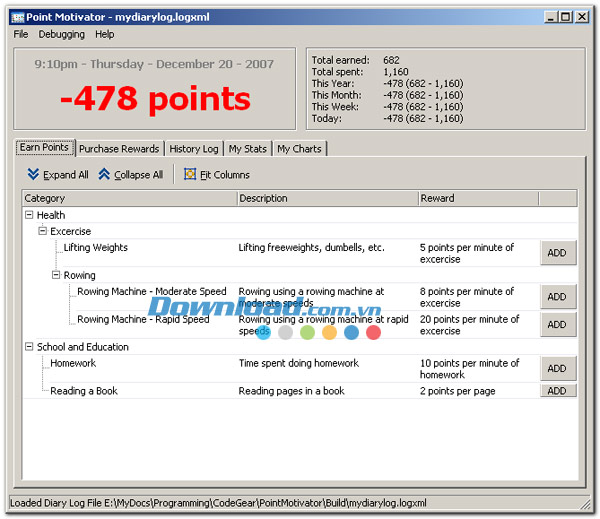Add points for Lifting Weights

[558, 253]
